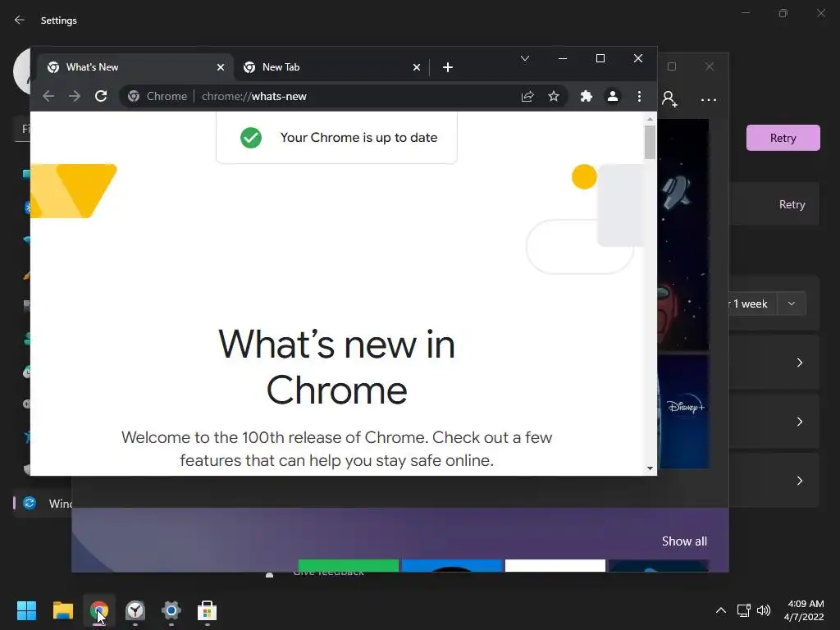Image resolution: width=840 pixels, height=630 pixels.
Task: Click volume speaker icon in tray
Action: coord(764,610)
